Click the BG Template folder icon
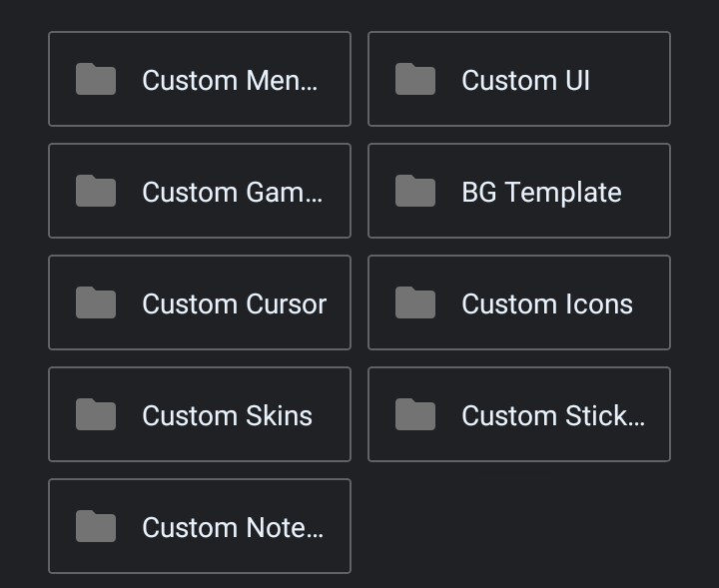The height and width of the screenshot is (588, 719). (415, 192)
